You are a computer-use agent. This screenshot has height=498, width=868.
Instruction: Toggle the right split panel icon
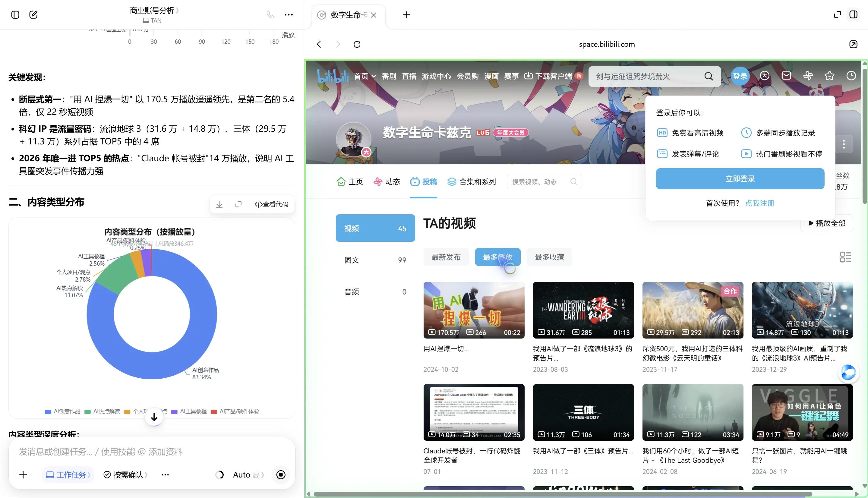pos(854,15)
